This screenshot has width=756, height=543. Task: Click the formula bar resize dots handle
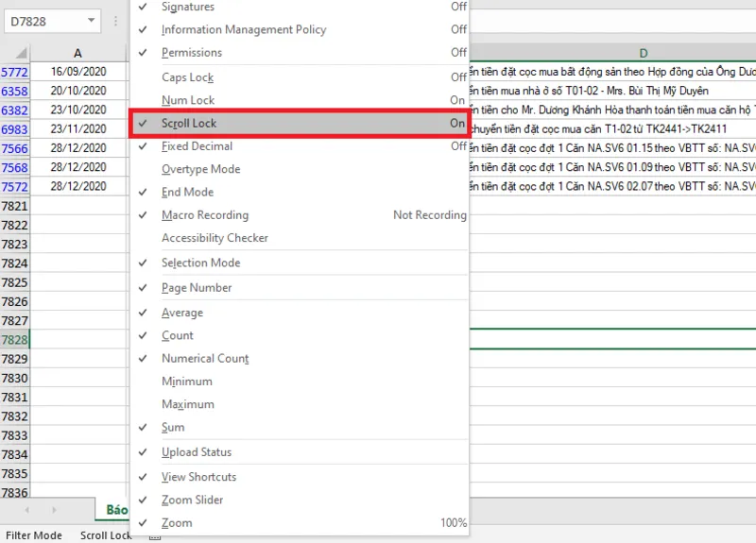pos(115,21)
